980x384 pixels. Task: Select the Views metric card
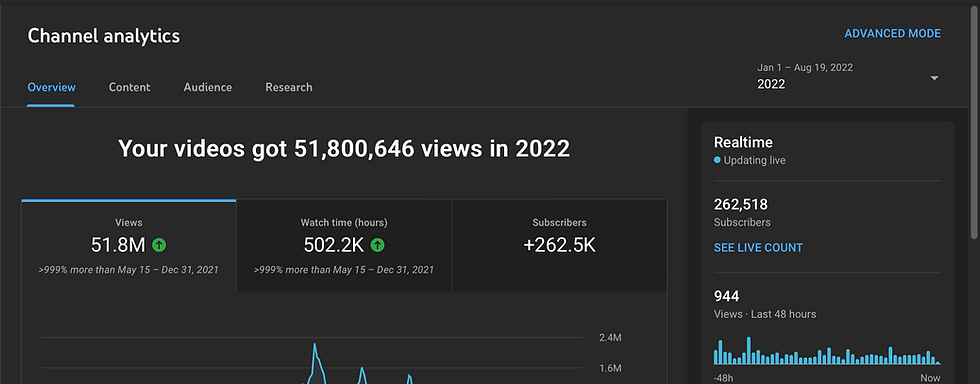129,246
